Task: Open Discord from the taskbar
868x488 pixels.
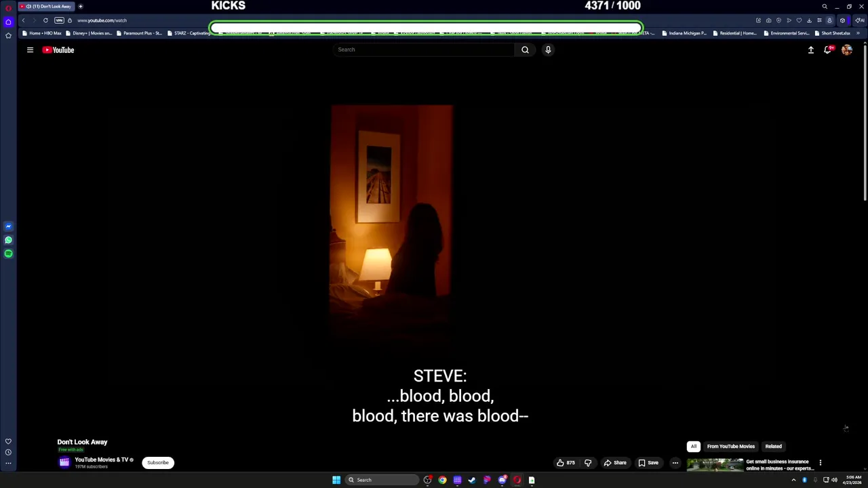Action: point(502,480)
